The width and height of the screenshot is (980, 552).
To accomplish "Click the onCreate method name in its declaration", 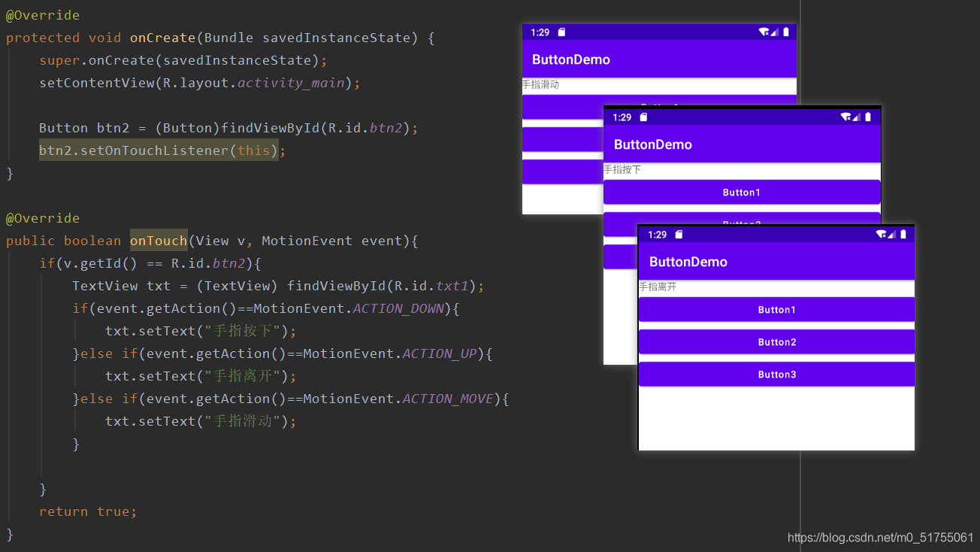I will pyautogui.click(x=162, y=38).
